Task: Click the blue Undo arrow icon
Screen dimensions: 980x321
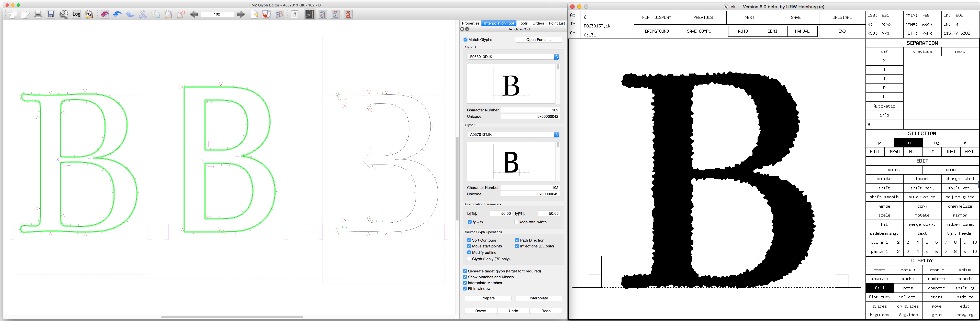Action: pyautogui.click(x=117, y=14)
